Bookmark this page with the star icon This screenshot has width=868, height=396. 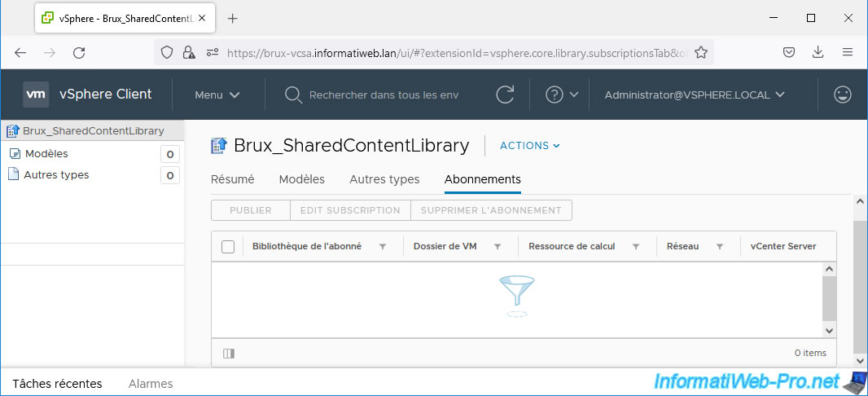tap(701, 53)
